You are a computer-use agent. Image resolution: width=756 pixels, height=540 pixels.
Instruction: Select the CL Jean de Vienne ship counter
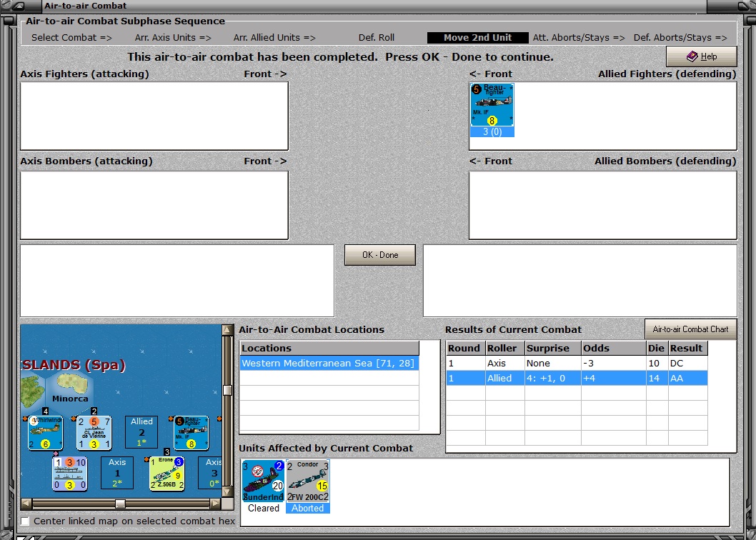pyautogui.click(x=94, y=432)
